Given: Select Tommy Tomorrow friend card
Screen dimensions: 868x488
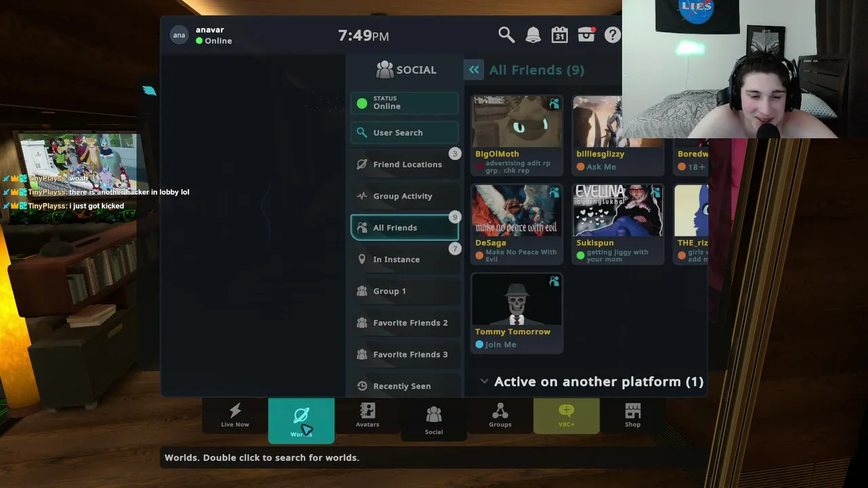Looking at the screenshot, I should (517, 313).
